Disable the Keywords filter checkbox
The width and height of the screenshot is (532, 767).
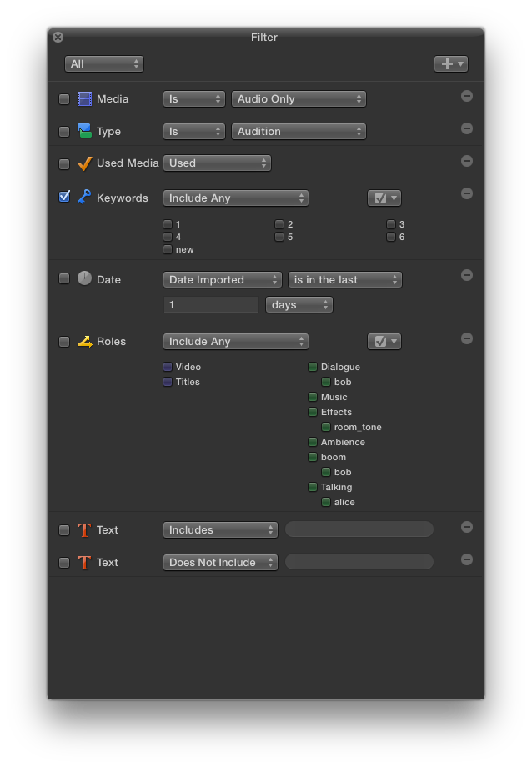pyautogui.click(x=64, y=197)
